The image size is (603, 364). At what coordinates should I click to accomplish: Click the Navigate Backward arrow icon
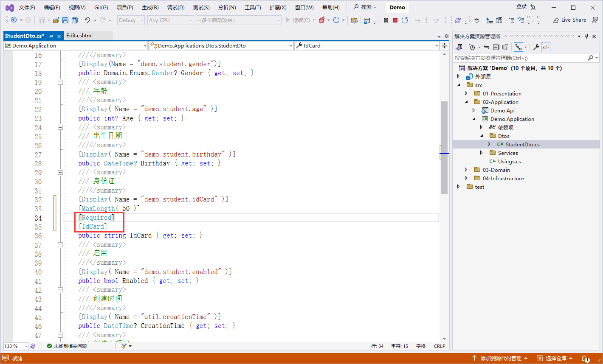(x=14, y=20)
